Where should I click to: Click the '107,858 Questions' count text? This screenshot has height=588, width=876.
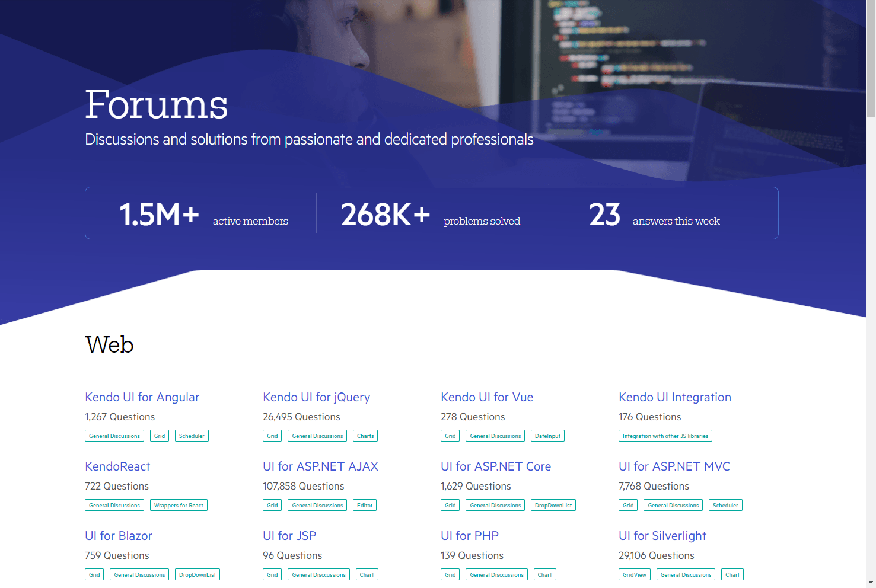(x=303, y=486)
